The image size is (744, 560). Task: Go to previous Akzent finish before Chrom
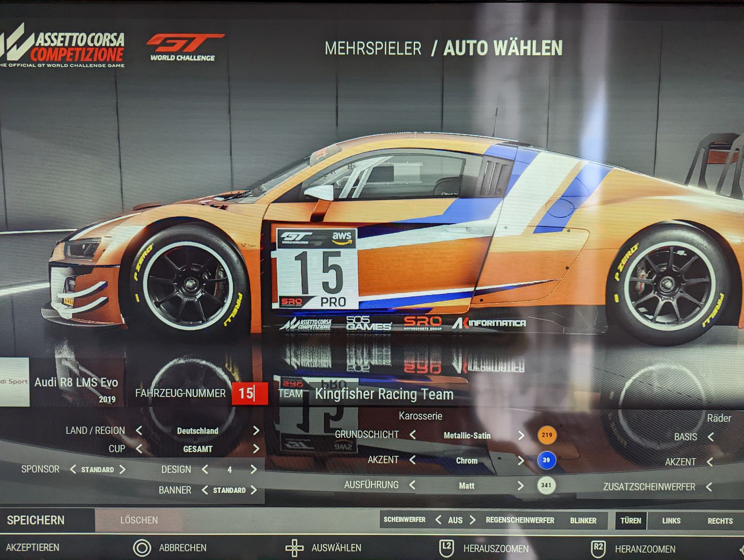412,460
